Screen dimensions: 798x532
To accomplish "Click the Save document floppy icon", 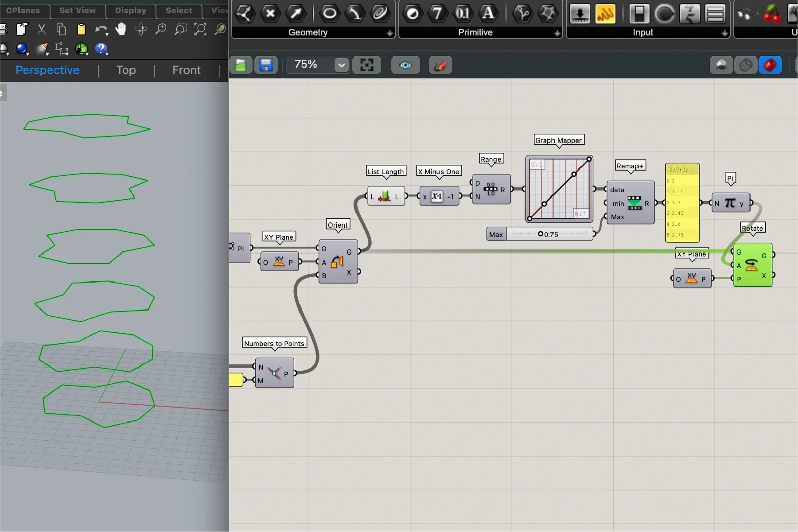I will 266,66.
